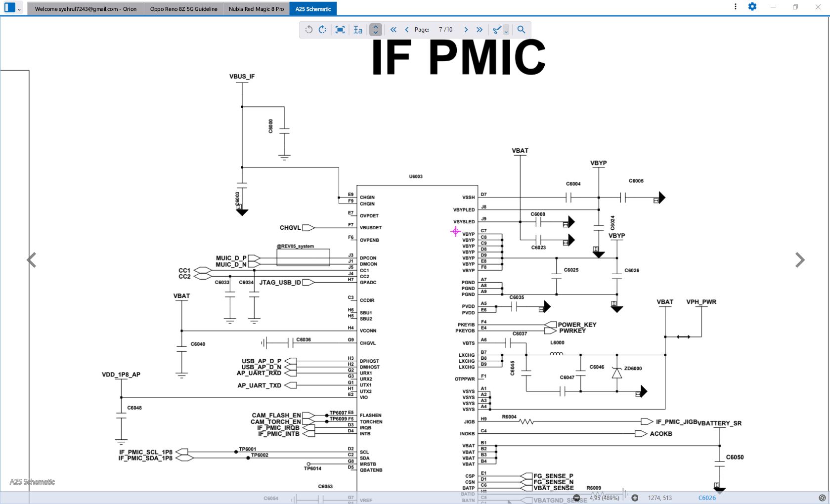The width and height of the screenshot is (830, 504).
Task: Open the highlight tool dropdown arrow
Action: coord(506,31)
